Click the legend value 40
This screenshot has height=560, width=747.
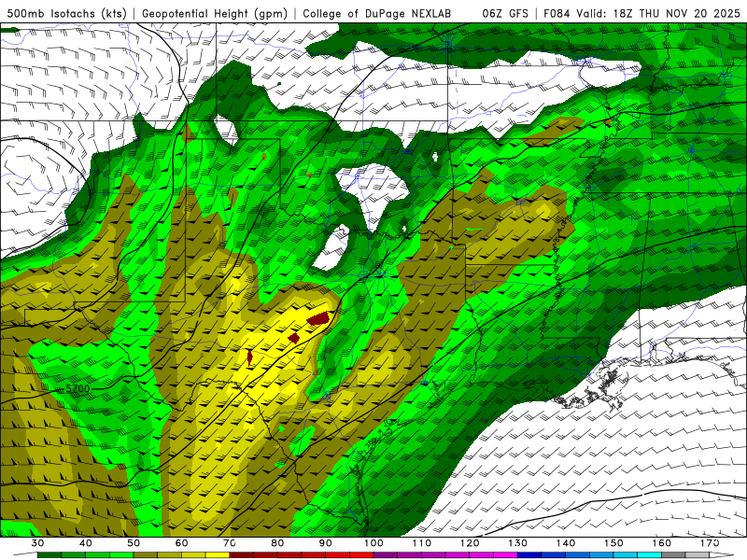point(86,543)
